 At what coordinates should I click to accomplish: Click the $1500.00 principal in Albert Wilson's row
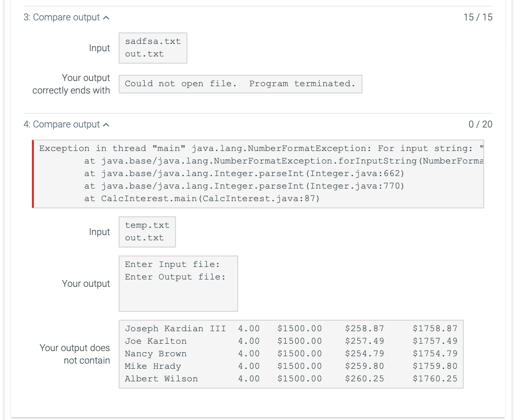coord(300,379)
